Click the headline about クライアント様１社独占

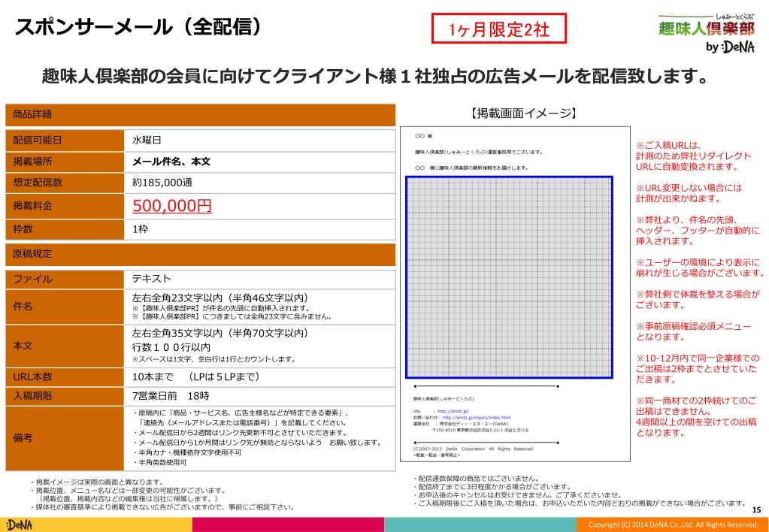(x=375, y=76)
